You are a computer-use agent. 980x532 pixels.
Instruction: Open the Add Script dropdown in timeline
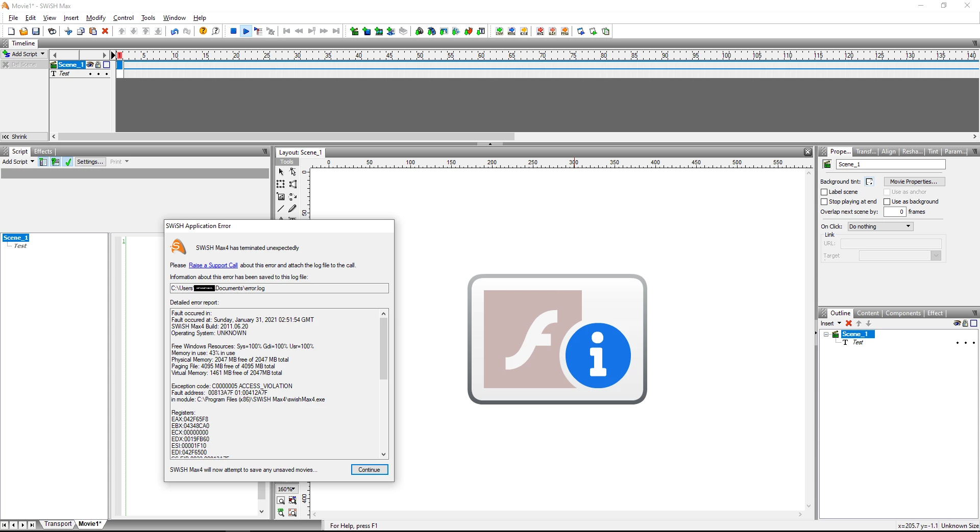point(24,54)
